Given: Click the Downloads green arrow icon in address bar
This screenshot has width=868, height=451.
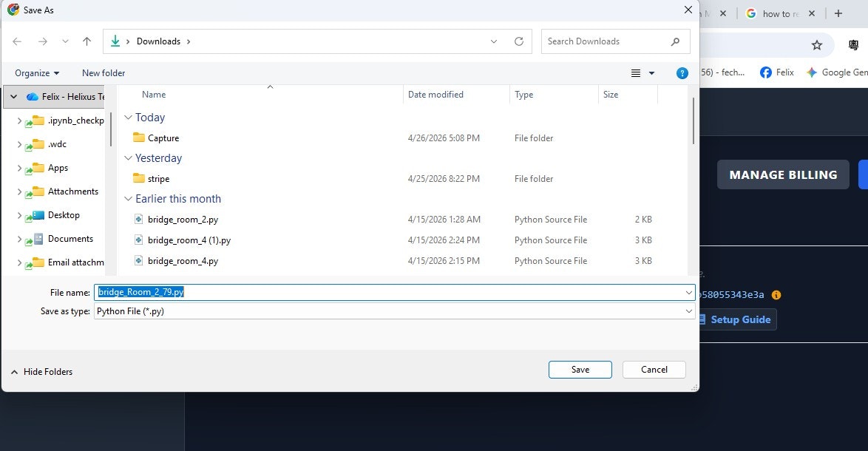Looking at the screenshot, I should point(115,41).
